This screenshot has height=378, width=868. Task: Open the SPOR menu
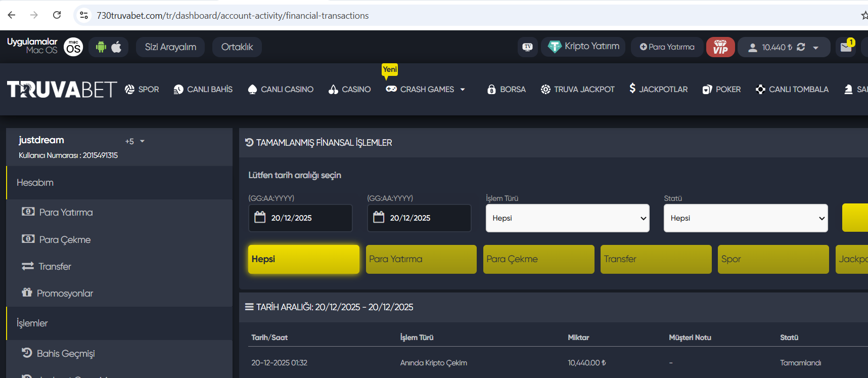click(142, 89)
